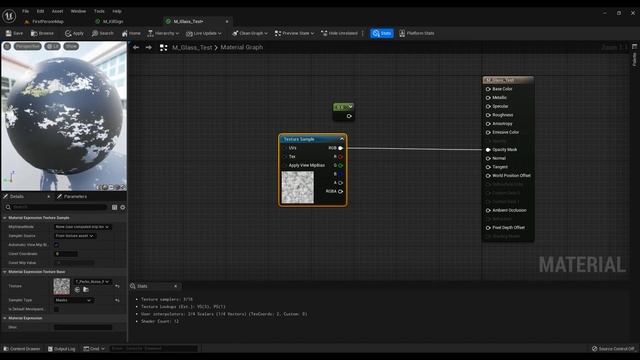Click the Opacity Mask input pin

tap(488, 150)
